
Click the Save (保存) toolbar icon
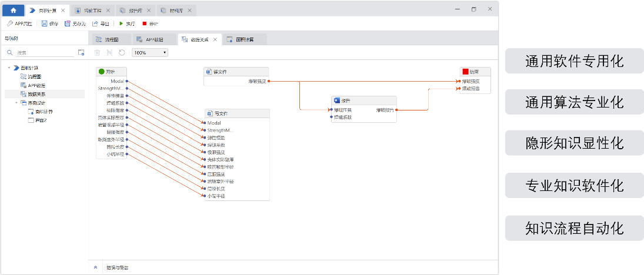(45, 24)
